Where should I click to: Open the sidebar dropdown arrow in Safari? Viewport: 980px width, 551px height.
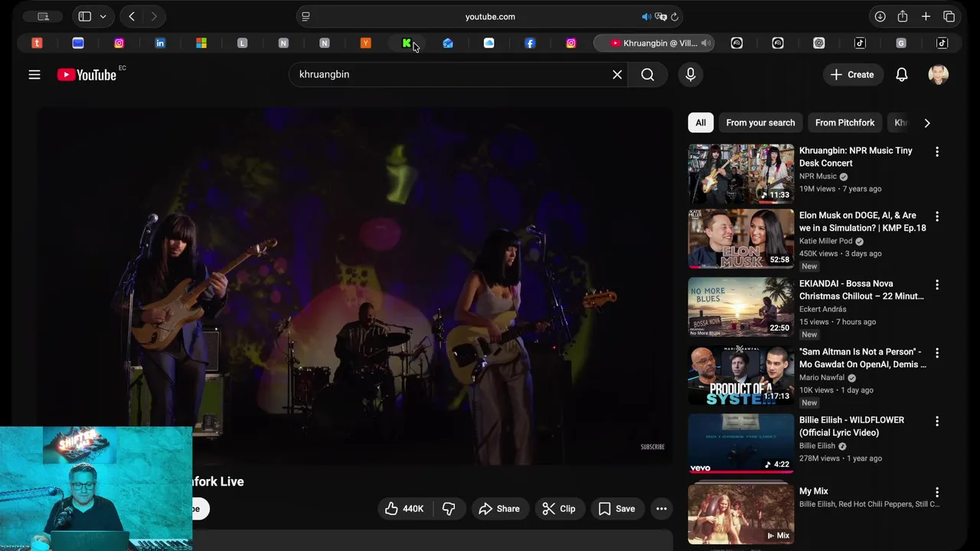coord(103,16)
